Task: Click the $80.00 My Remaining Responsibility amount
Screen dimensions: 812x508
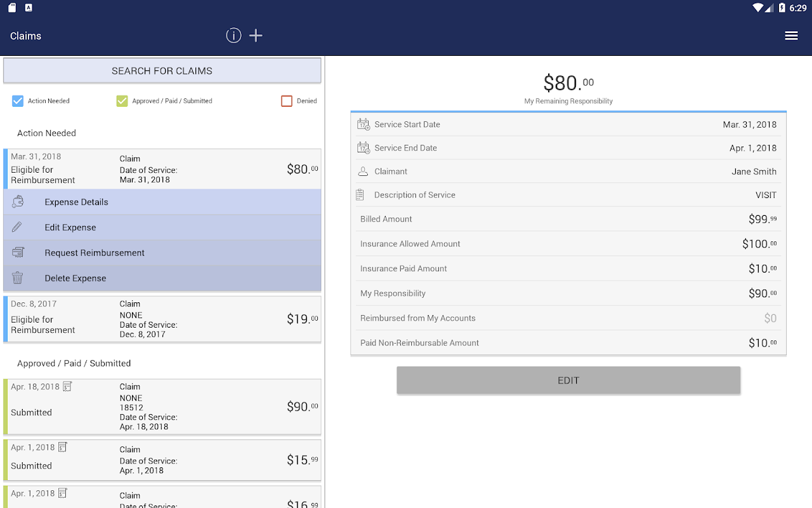Action: coord(568,83)
